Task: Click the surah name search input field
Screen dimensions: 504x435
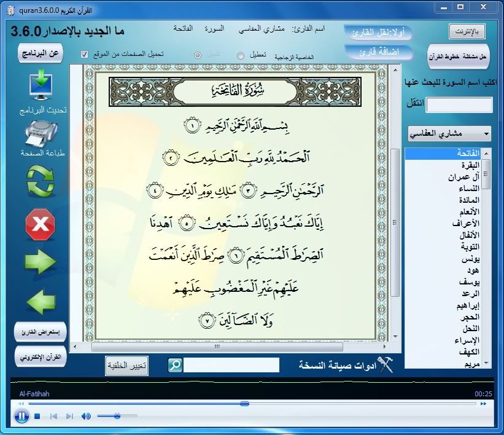Action: tap(459, 105)
